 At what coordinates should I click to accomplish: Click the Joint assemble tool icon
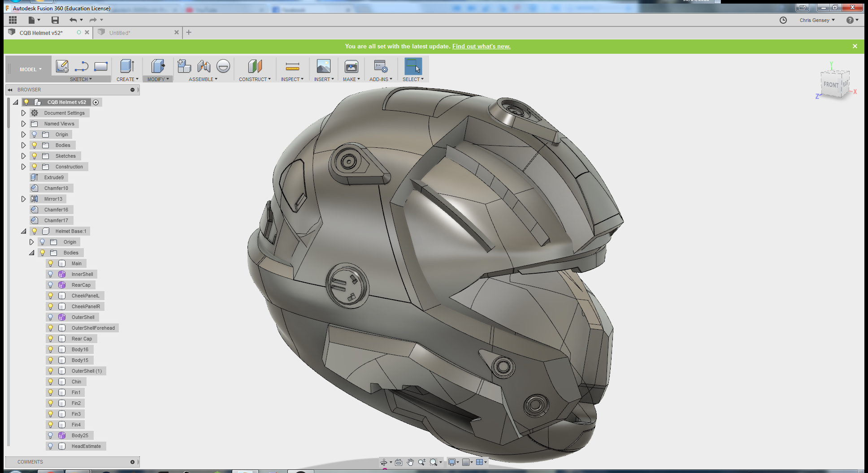[204, 66]
